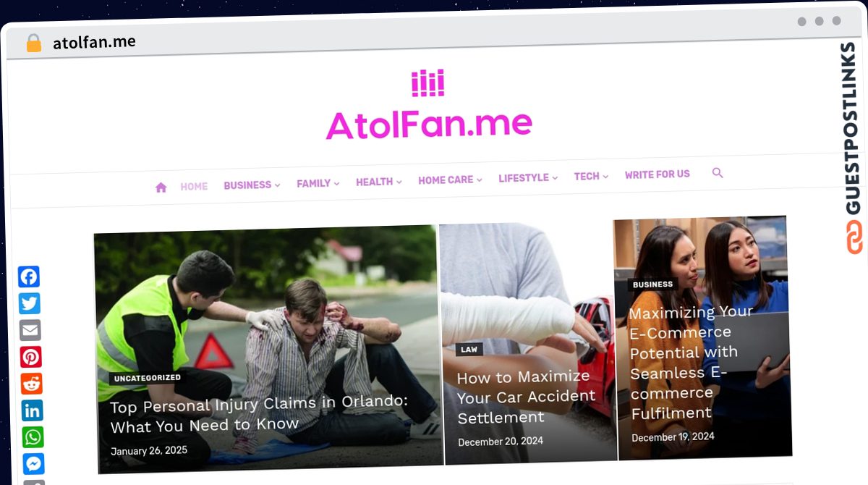
Task: Click the house icon in navigation bar
Action: click(x=161, y=187)
